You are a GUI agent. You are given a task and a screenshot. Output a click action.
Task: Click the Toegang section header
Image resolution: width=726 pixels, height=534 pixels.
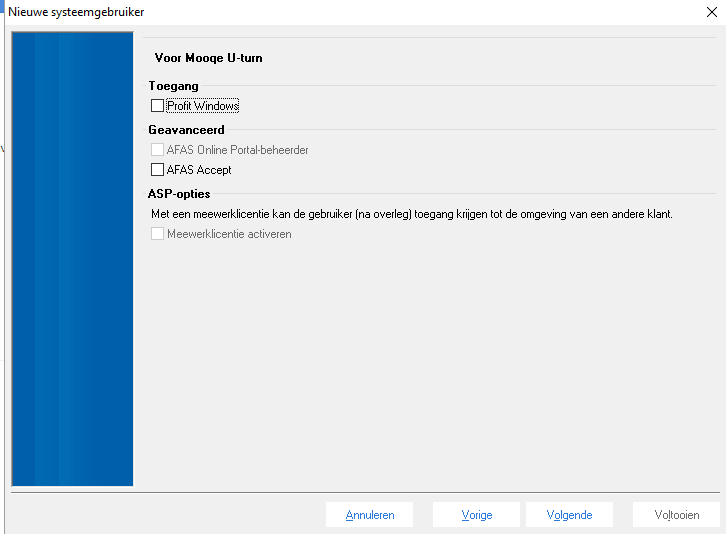coord(174,86)
